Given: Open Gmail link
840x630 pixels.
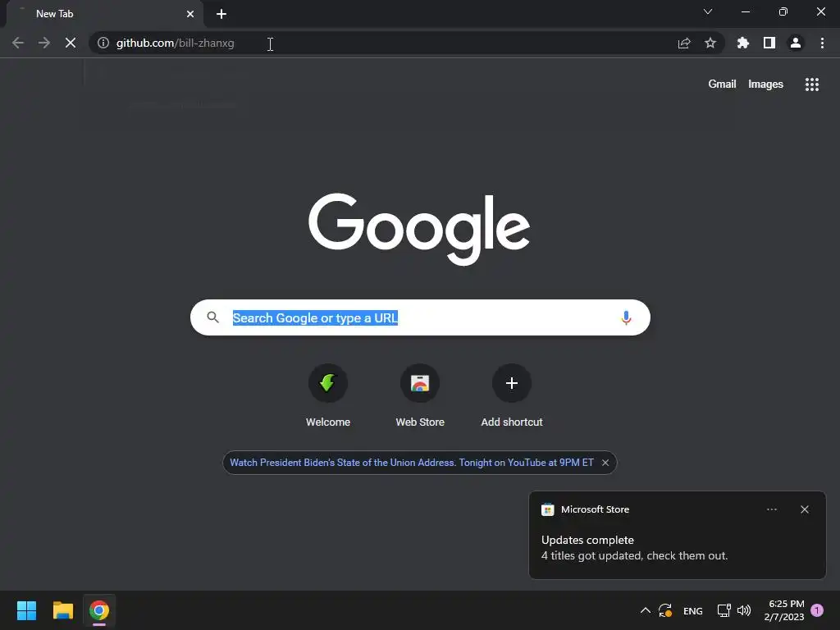Looking at the screenshot, I should [722, 84].
